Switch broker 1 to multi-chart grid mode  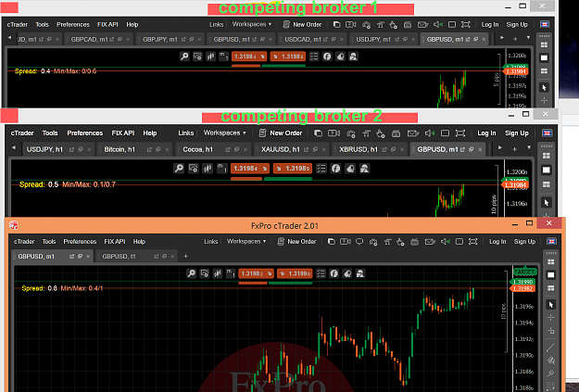[544, 44]
